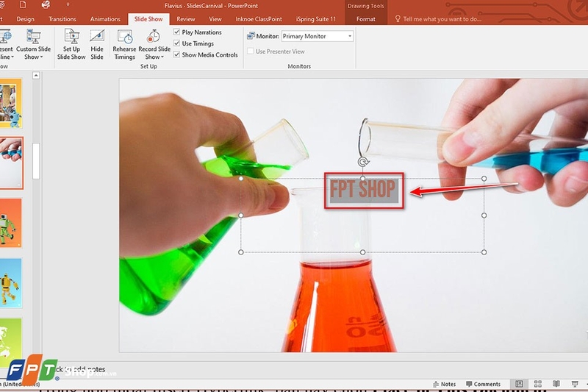Start Slide Show from status bar icon
The height and width of the screenshot is (392, 588).
coord(575,384)
